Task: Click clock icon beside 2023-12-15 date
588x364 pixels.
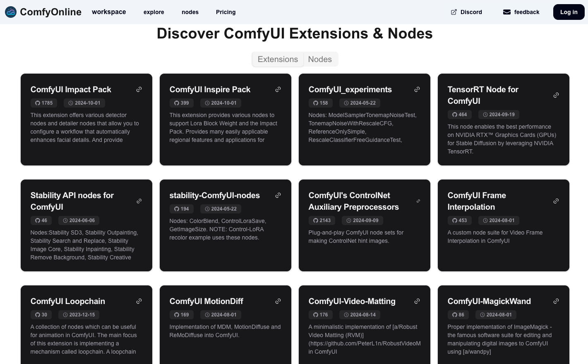Action: (x=65, y=315)
